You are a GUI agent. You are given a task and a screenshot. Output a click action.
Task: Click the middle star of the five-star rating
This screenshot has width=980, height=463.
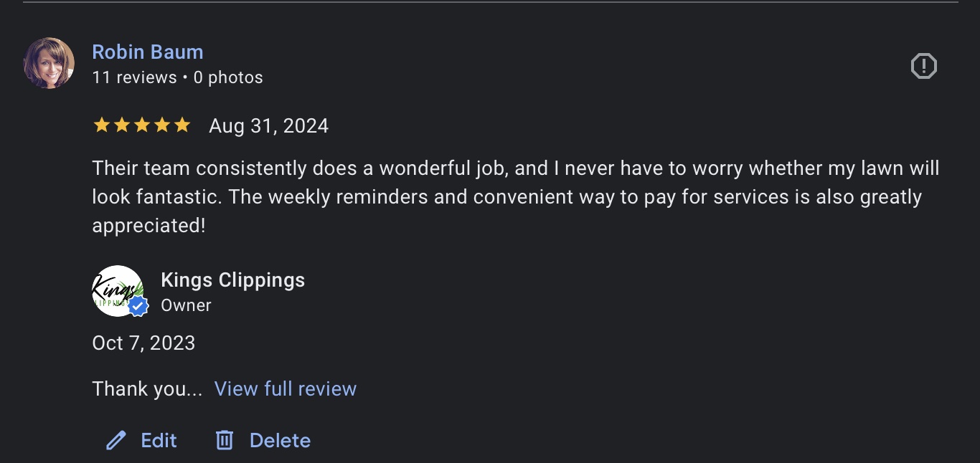[x=142, y=125]
